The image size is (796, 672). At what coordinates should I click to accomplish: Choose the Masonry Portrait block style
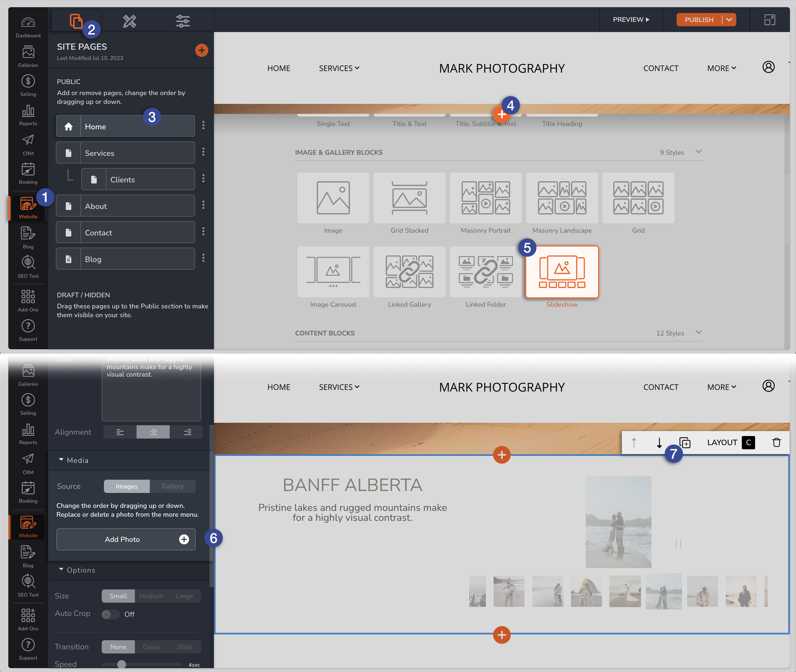click(485, 198)
